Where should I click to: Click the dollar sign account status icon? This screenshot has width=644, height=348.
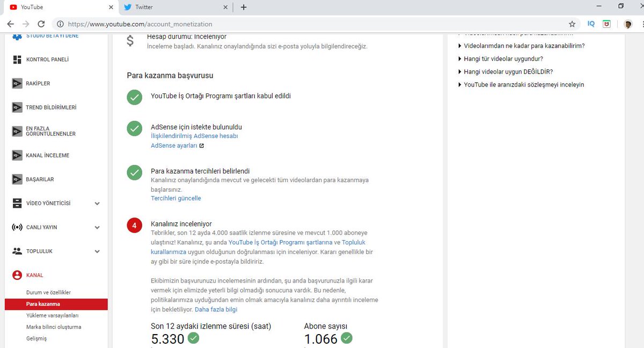point(130,41)
